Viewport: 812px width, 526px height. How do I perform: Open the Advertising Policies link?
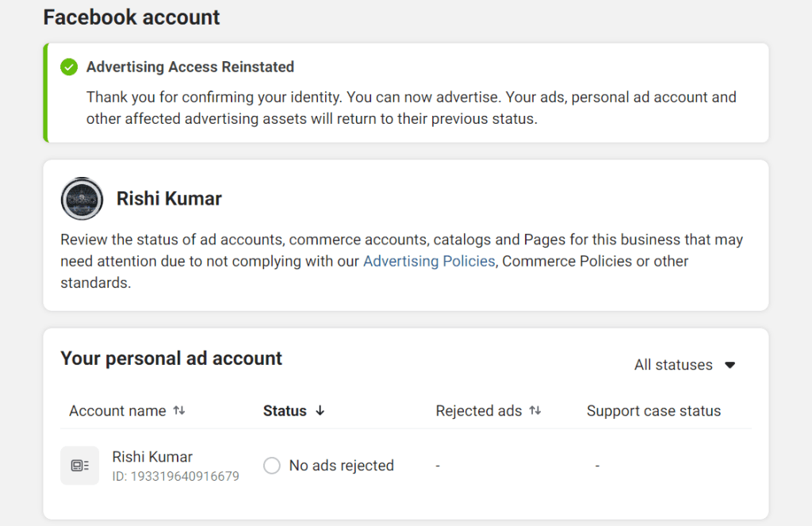point(429,260)
